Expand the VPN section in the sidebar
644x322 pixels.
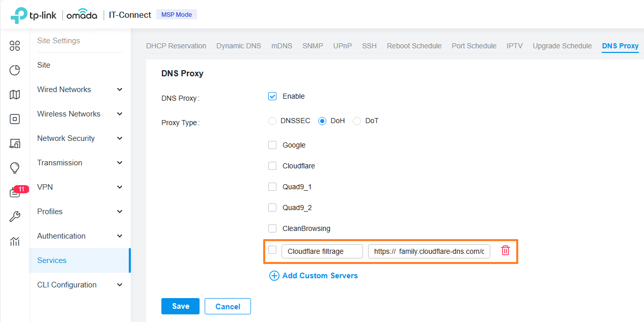click(x=79, y=187)
